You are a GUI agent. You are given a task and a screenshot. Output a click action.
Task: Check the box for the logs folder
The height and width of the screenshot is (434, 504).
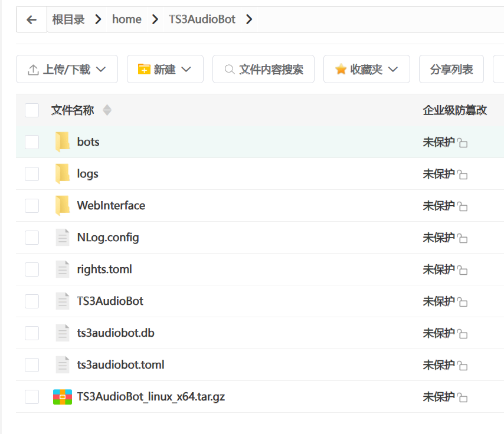32,174
